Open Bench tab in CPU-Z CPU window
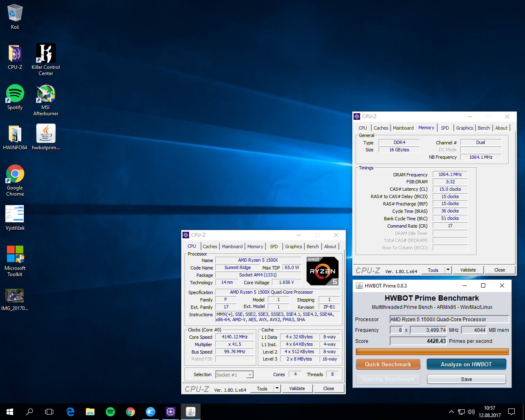Image resolution: width=525 pixels, height=420 pixels. pyautogui.click(x=313, y=247)
